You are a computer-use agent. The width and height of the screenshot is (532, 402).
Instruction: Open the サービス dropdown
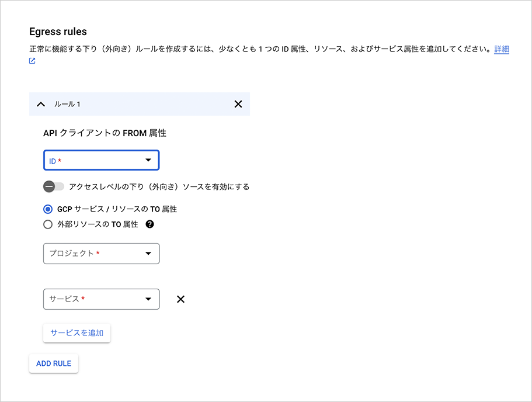[93, 299]
